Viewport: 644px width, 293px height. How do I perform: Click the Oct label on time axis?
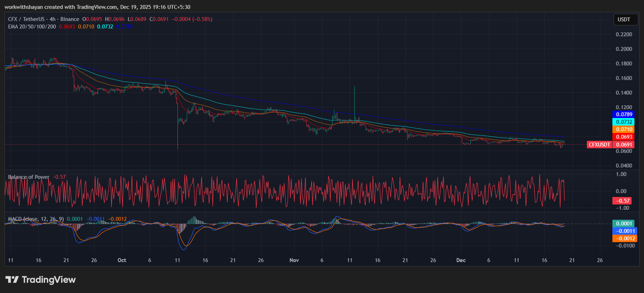coord(122,260)
